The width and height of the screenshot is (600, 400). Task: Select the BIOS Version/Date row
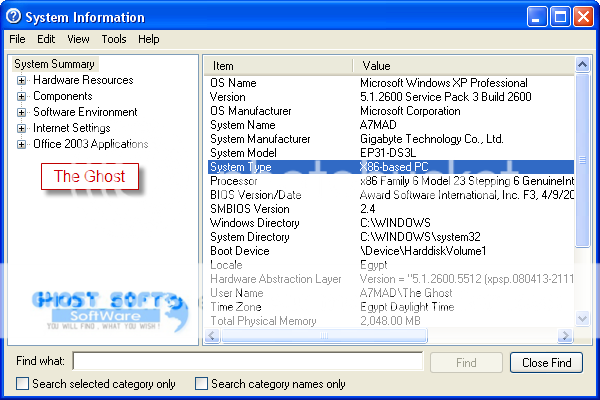391,195
